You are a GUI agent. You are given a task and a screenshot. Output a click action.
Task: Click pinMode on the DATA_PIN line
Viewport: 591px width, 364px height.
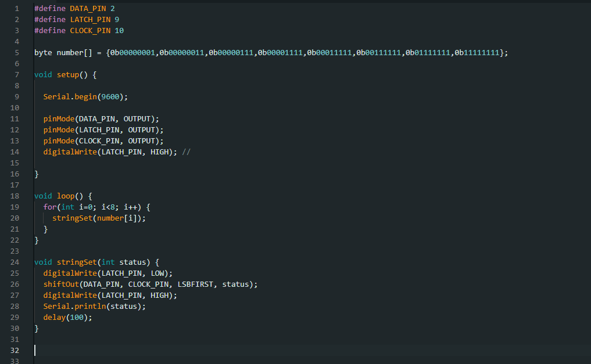pos(59,119)
